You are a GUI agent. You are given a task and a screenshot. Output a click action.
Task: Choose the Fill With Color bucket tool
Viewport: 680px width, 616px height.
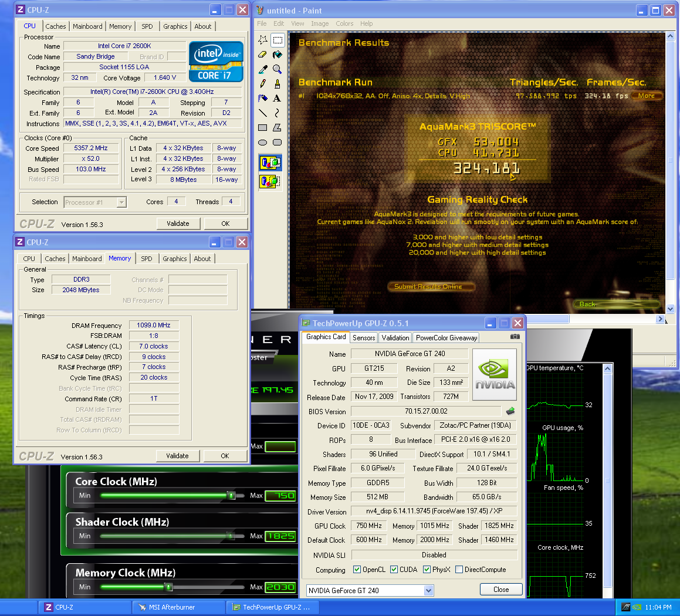tap(278, 55)
